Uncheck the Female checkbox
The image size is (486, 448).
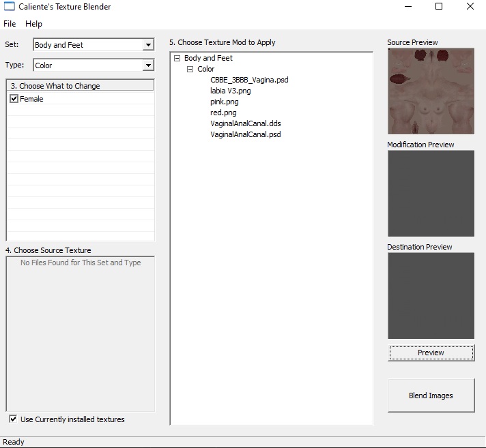[14, 99]
